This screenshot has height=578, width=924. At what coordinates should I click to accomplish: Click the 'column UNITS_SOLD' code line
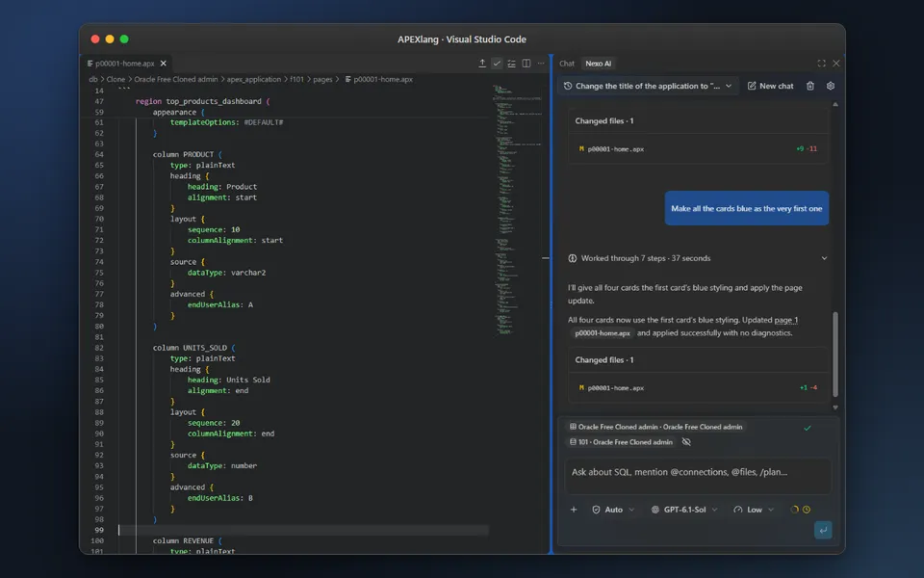coord(193,348)
